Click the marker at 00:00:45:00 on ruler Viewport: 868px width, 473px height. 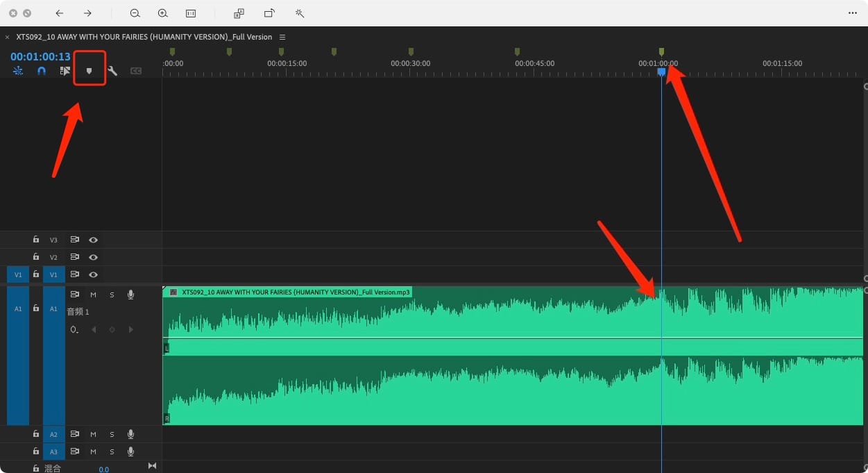pos(517,51)
